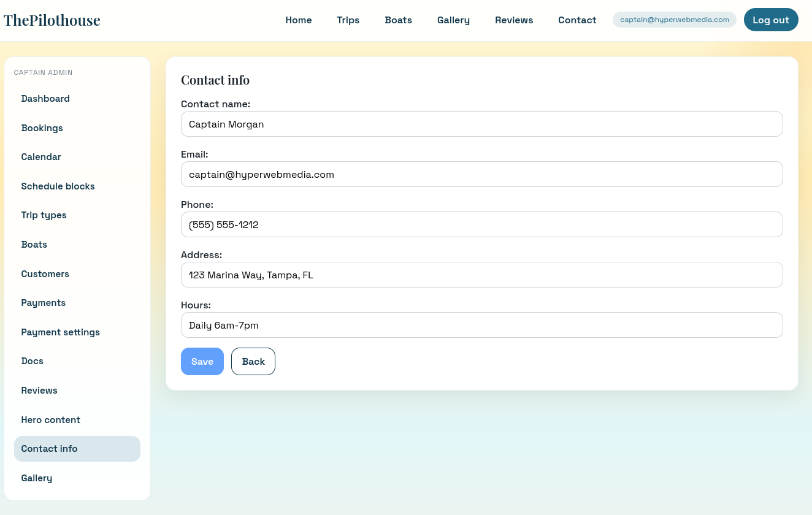Click the Phone number input field
The width and height of the screenshot is (812, 515).
481,224
